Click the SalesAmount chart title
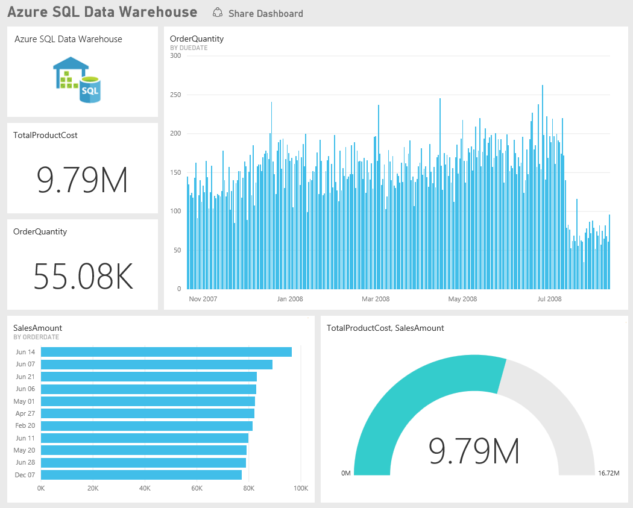The image size is (633, 508). click(38, 328)
